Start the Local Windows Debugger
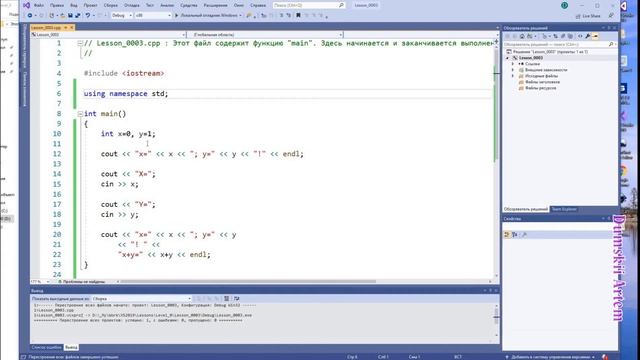 [x=208, y=16]
